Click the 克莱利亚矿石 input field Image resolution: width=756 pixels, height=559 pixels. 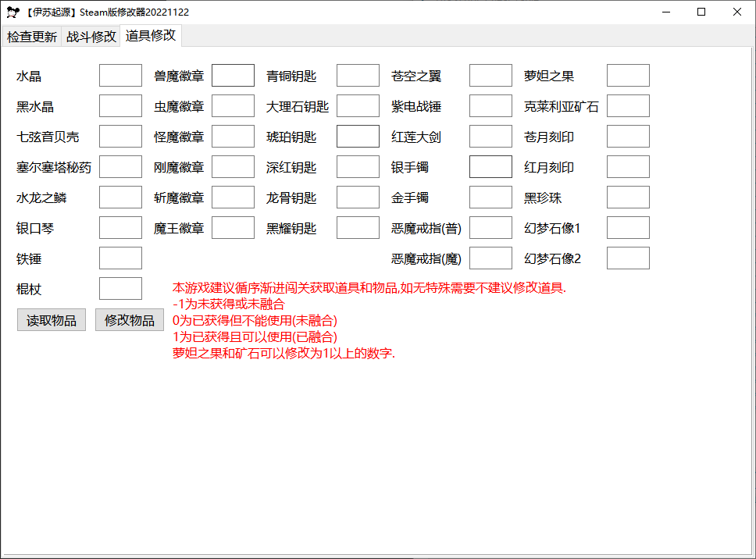(x=627, y=105)
